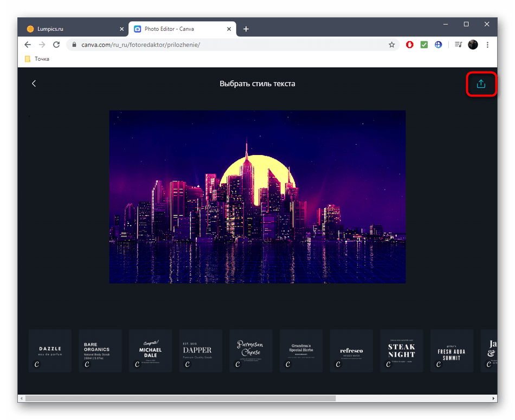Click the scrollbar left arrow
Screen dimensions: 515x420
[x=22, y=398]
